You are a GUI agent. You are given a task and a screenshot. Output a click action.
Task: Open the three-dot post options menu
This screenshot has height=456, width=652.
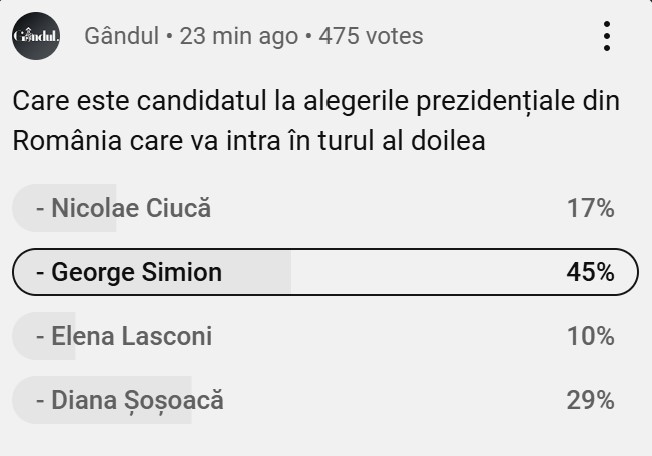pyautogui.click(x=606, y=36)
